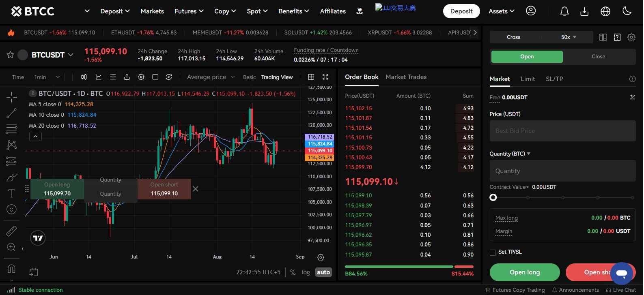Click the Quantity input field
The width and height of the screenshot is (644, 295).
[x=562, y=171]
